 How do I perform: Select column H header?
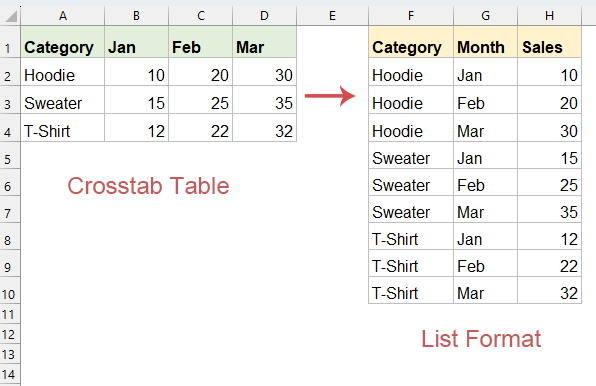(549, 16)
